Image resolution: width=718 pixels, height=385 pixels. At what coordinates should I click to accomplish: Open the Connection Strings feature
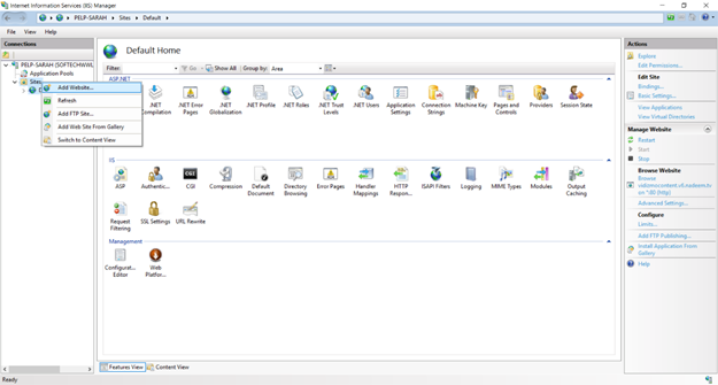coord(435,100)
